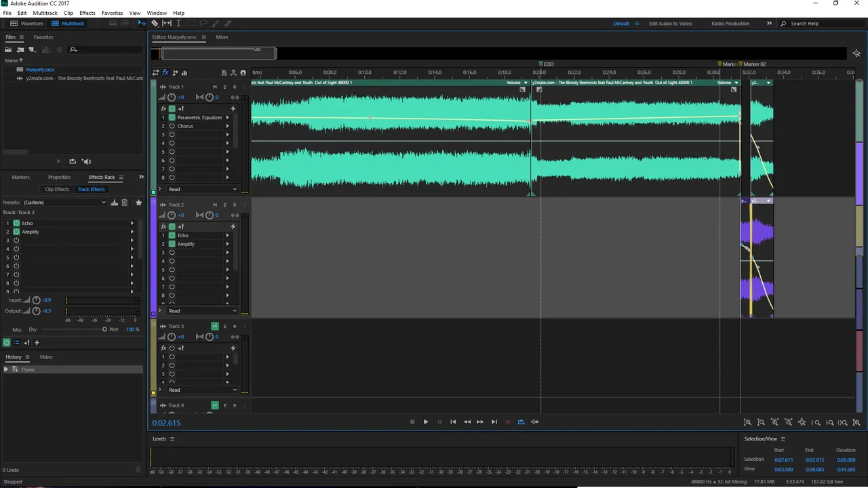Switch to the Markers tab
Viewport: 868px width, 488px height.
pos(20,177)
